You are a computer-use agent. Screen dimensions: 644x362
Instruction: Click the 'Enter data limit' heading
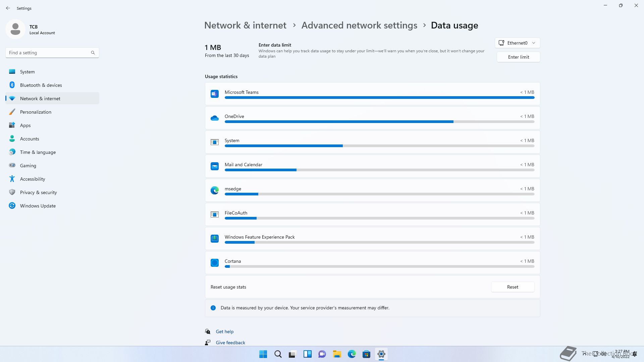[275, 45]
